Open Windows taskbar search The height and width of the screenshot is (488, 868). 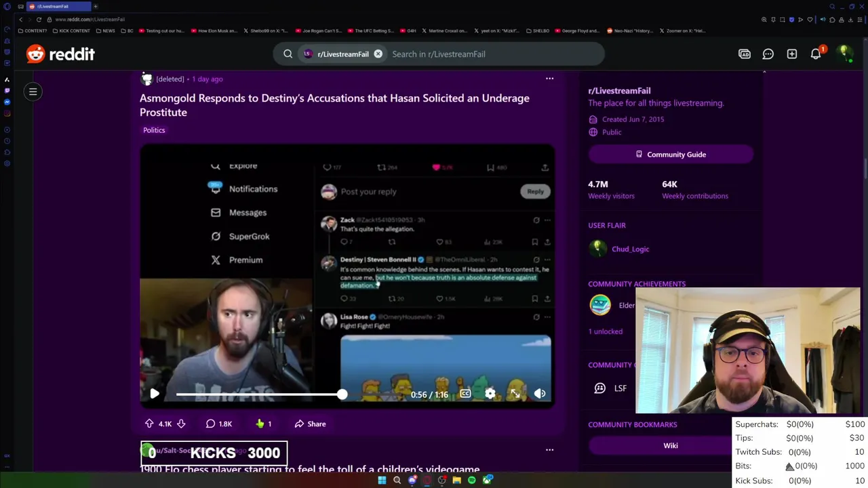tap(397, 481)
